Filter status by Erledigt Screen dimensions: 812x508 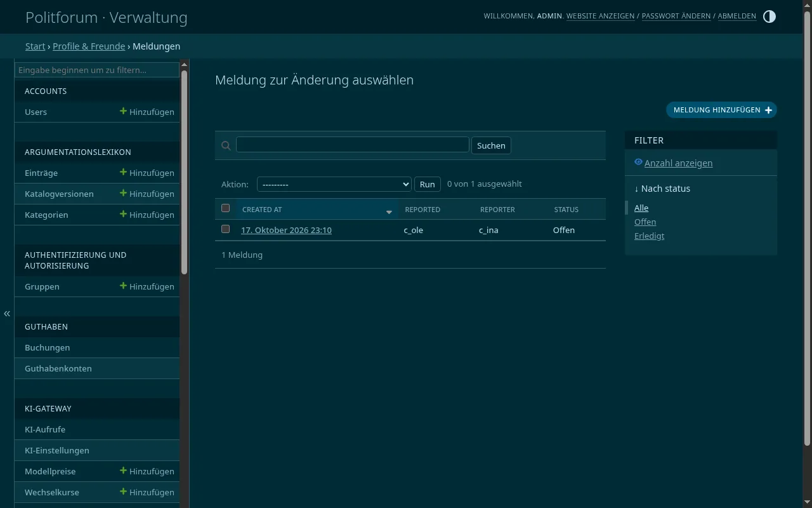point(649,236)
